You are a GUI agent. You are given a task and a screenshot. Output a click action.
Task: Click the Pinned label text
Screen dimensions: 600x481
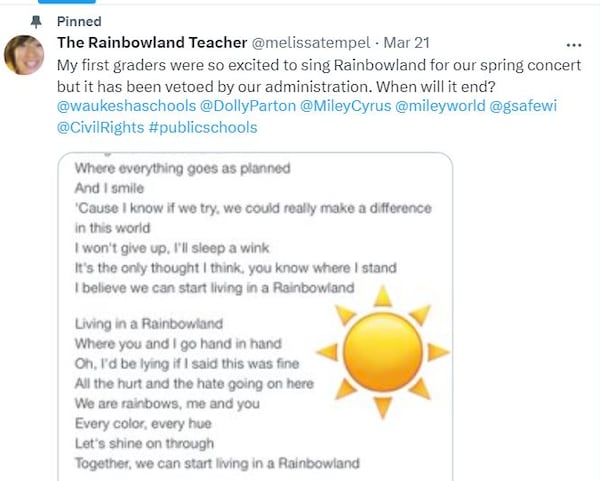(79, 20)
